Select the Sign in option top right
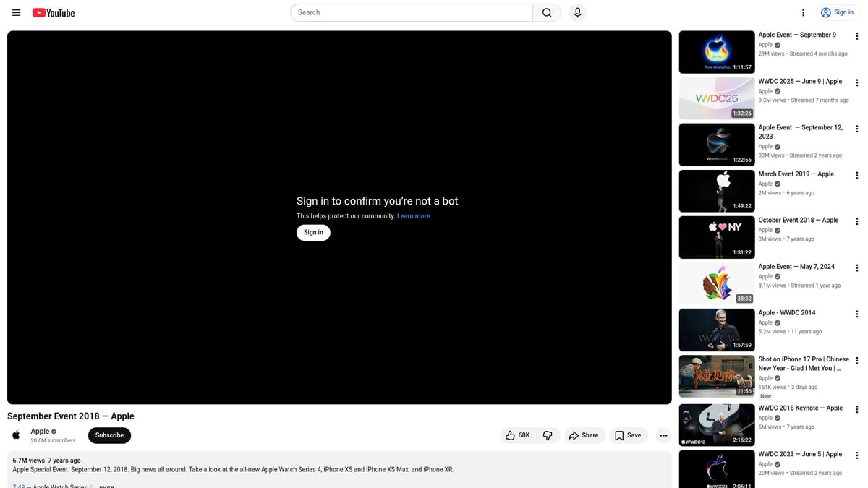The height and width of the screenshot is (488, 868). tap(837, 12)
